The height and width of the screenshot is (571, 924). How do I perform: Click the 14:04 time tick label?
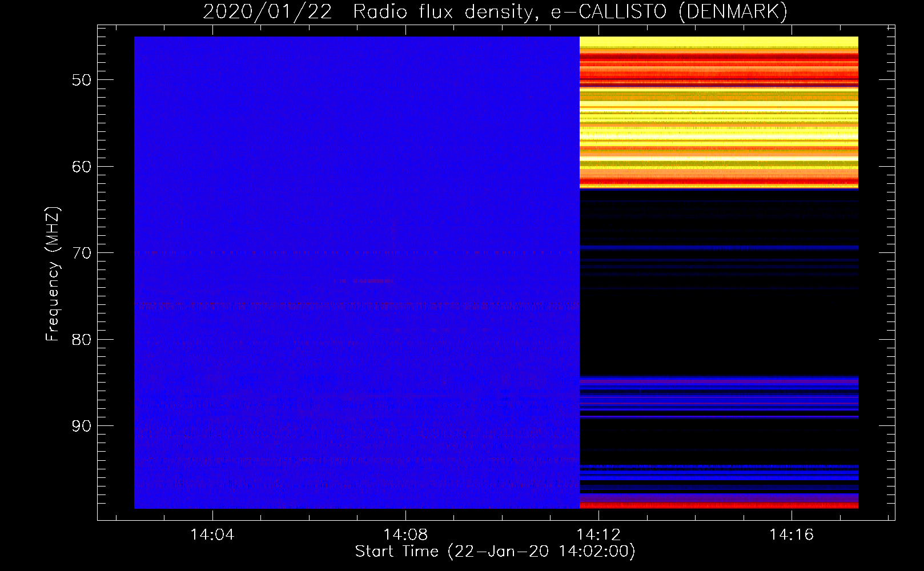point(212,535)
